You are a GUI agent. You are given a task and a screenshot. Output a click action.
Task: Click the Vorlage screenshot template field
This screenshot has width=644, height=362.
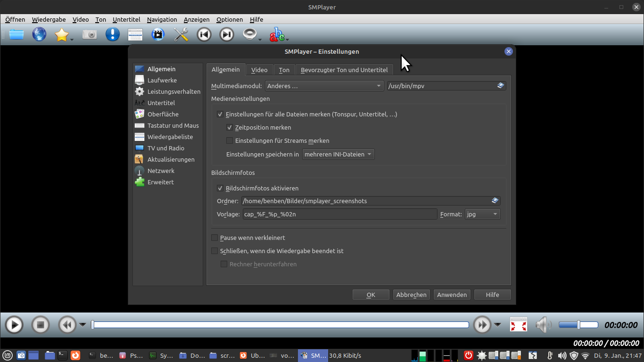click(340, 214)
